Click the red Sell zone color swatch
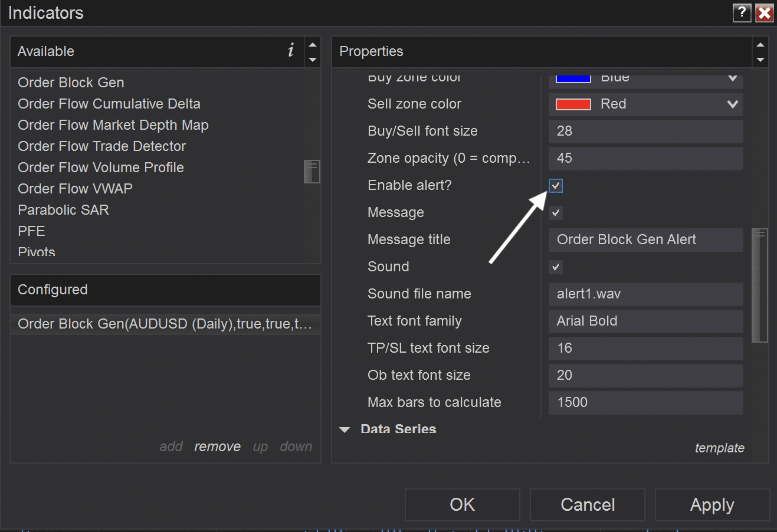This screenshot has width=777, height=532. coord(573,104)
